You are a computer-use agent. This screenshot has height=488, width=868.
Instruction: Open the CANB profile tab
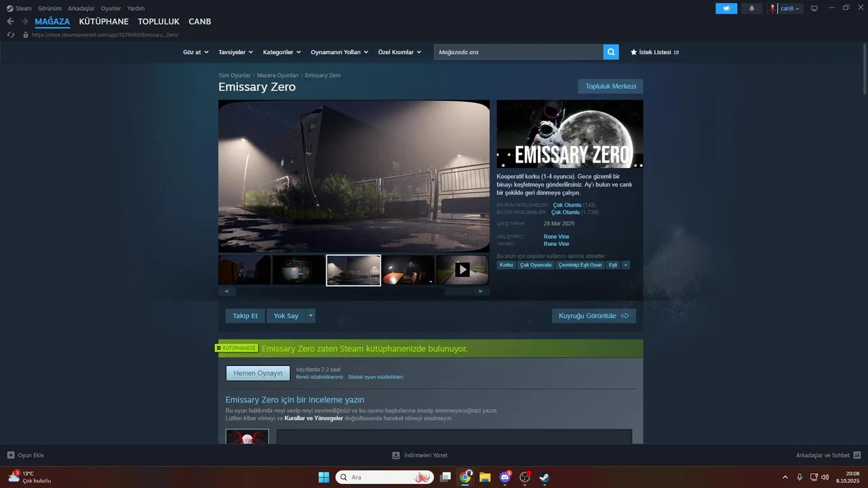click(x=199, y=22)
